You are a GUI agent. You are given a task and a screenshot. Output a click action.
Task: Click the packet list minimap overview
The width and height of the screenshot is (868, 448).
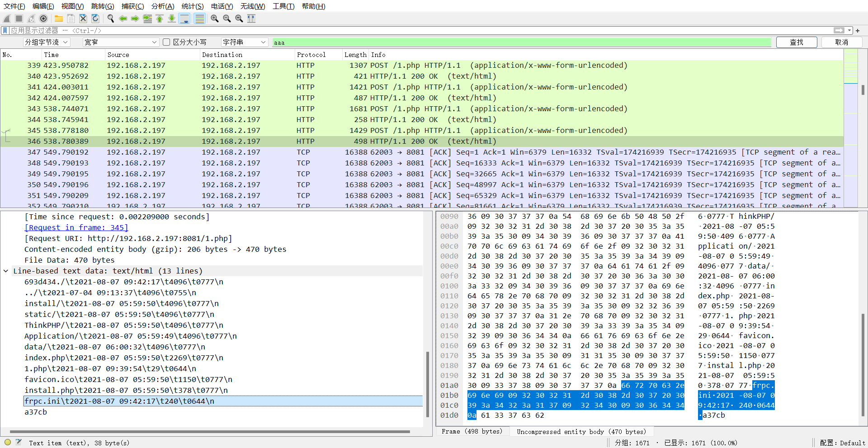(851, 128)
